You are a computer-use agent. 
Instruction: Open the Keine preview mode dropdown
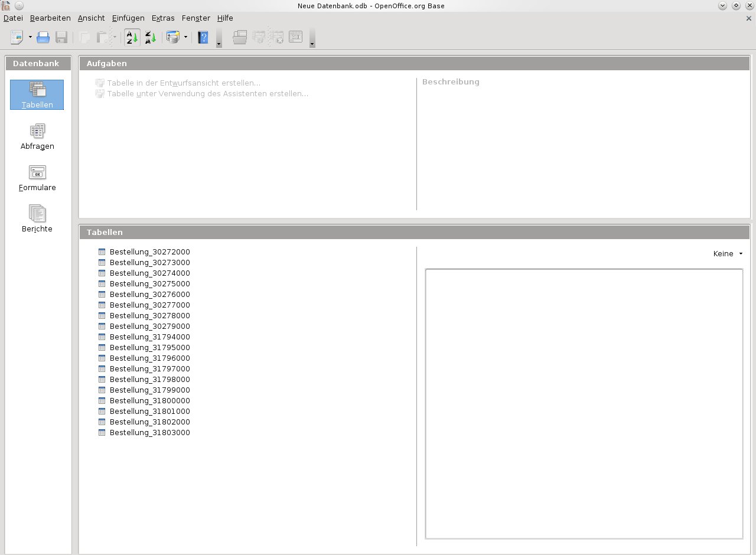pos(728,254)
